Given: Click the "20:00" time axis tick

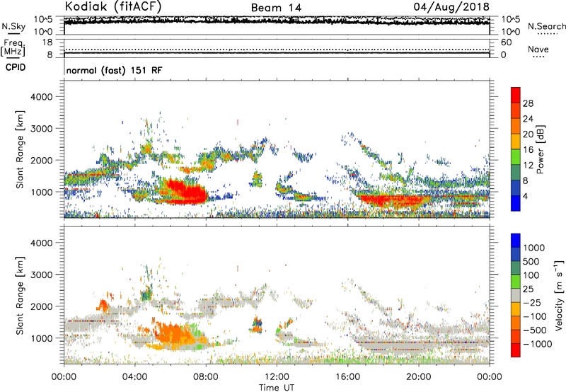Looking at the screenshot, I should click(x=418, y=377).
